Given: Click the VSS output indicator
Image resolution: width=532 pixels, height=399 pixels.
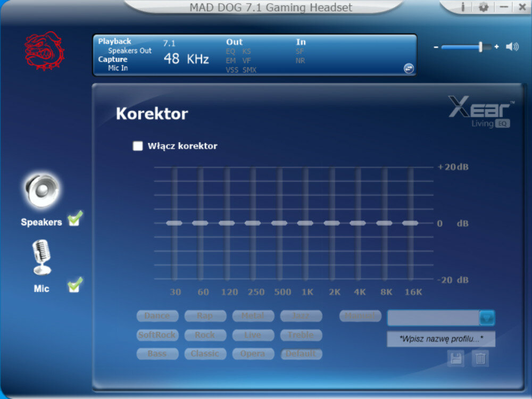Looking at the screenshot, I should (232, 70).
